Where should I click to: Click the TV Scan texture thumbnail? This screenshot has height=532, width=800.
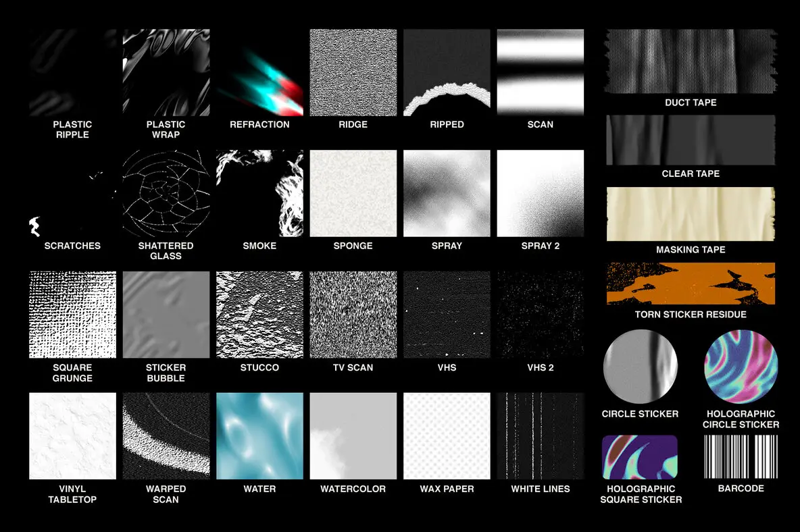coord(353,314)
